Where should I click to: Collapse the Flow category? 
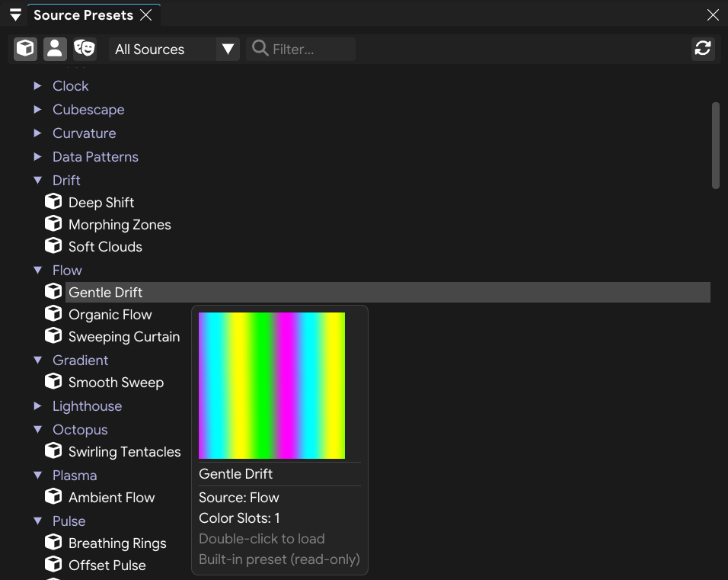click(x=37, y=270)
